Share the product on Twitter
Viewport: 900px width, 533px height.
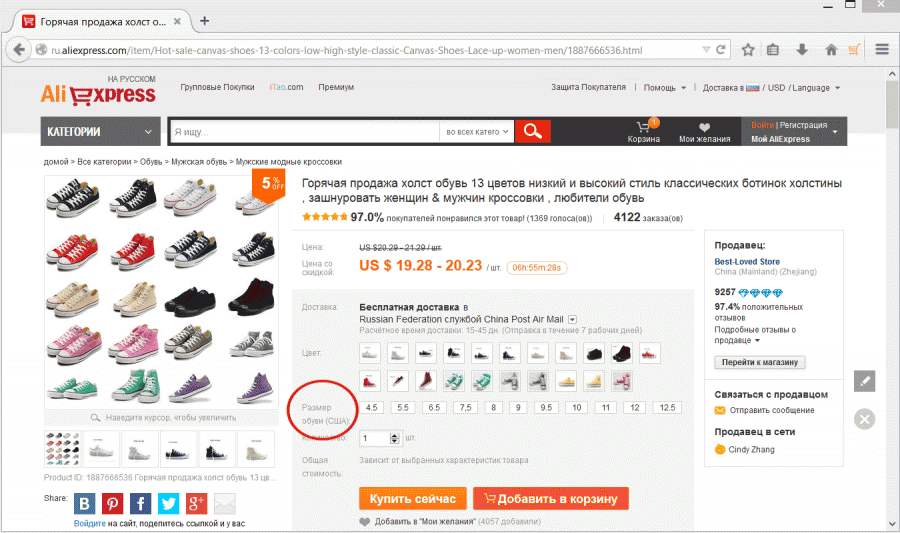(x=169, y=503)
